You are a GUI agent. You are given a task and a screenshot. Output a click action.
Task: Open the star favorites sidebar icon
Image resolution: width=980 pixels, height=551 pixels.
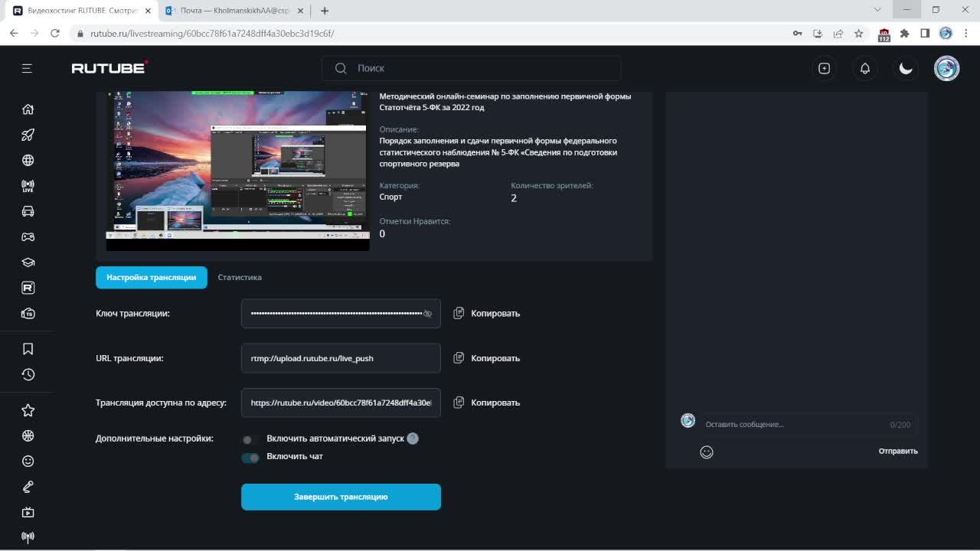pyautogui.click(x=28, y=410)
